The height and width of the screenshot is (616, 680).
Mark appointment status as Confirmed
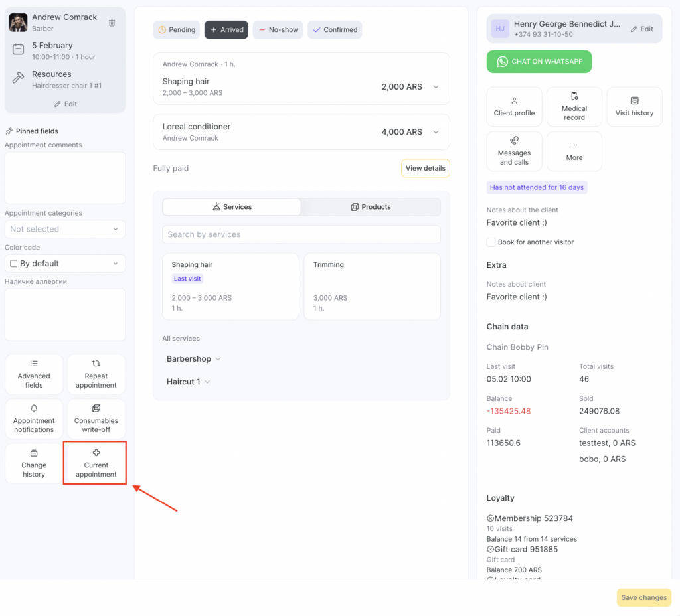[x=335, y=30]
